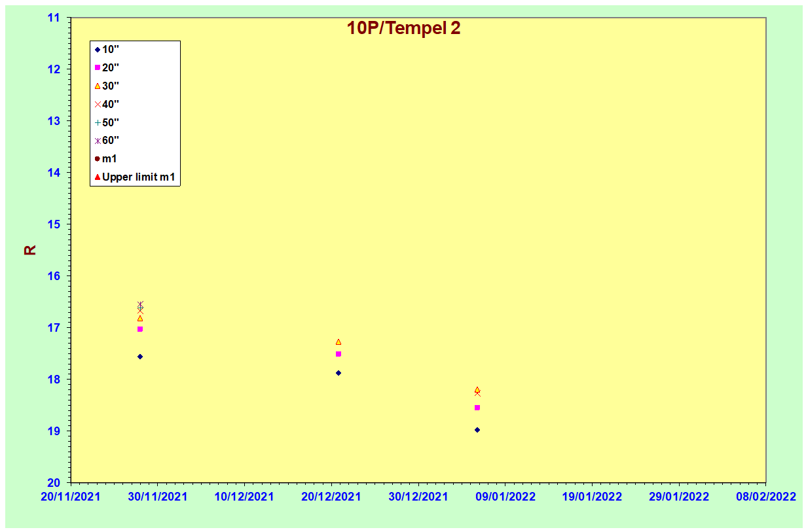Click the chart title "10P/Tempel 2"

(x=403, y=28)
